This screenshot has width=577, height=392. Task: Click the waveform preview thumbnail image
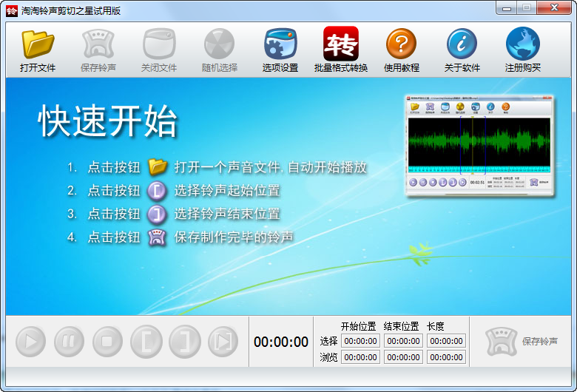480,145
